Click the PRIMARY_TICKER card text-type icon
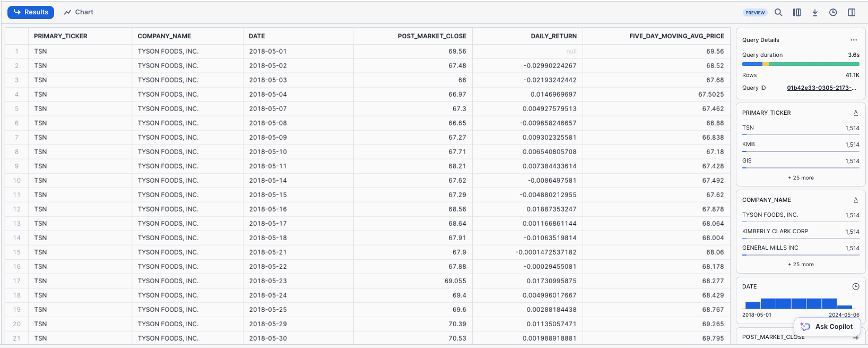 (x=856, y=113)
